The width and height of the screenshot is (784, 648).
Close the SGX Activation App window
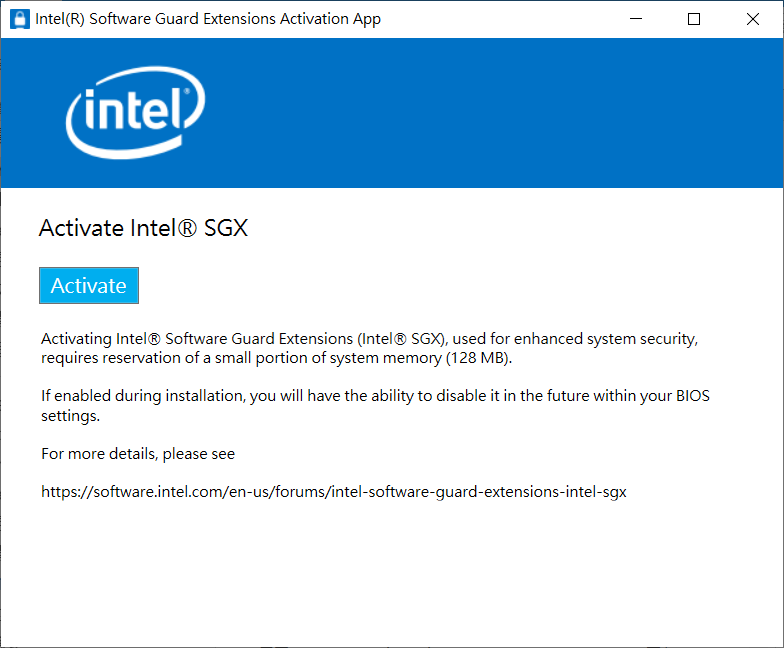click(753, 19)
